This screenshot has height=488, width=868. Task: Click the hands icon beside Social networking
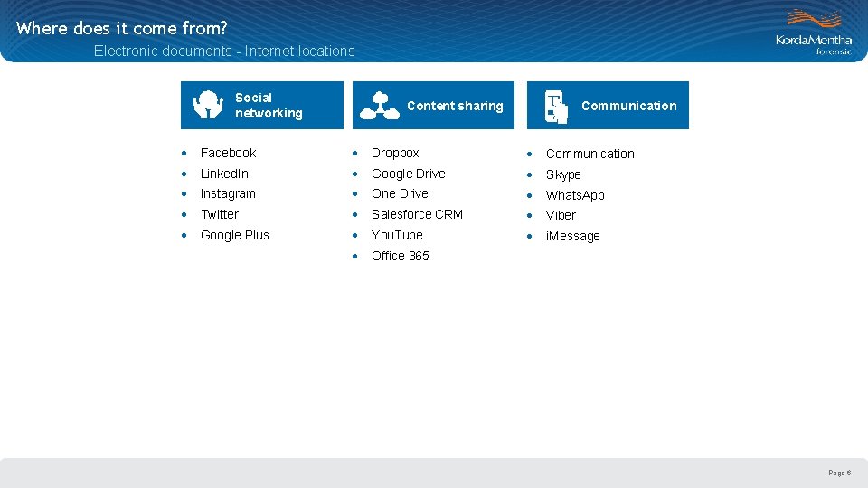pyautogui.click(x=208, y=105)
